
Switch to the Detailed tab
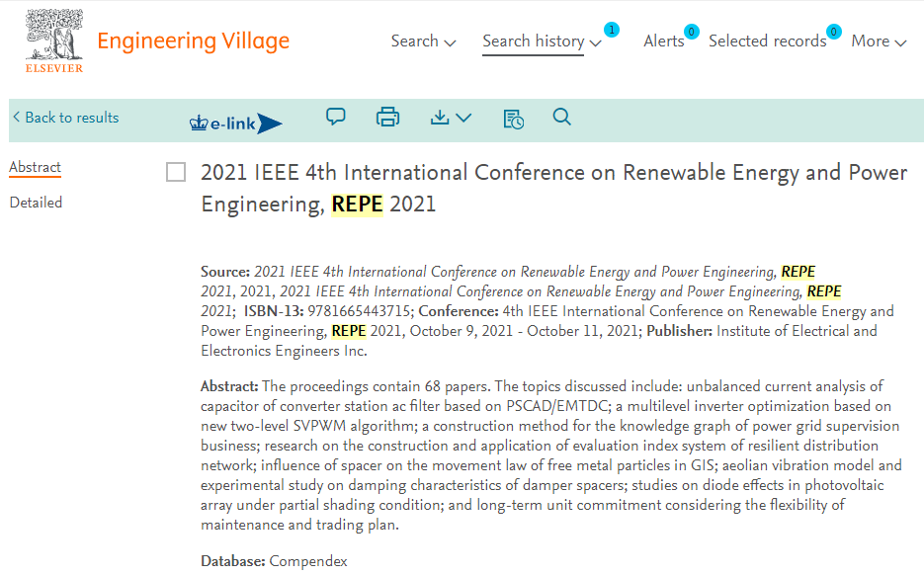click(36, 203)
